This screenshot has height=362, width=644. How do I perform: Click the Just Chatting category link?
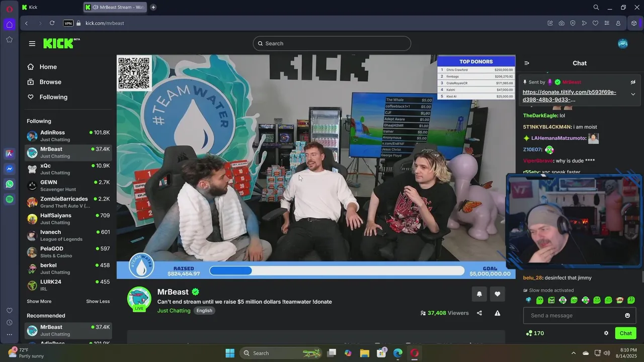coord(174,311)
